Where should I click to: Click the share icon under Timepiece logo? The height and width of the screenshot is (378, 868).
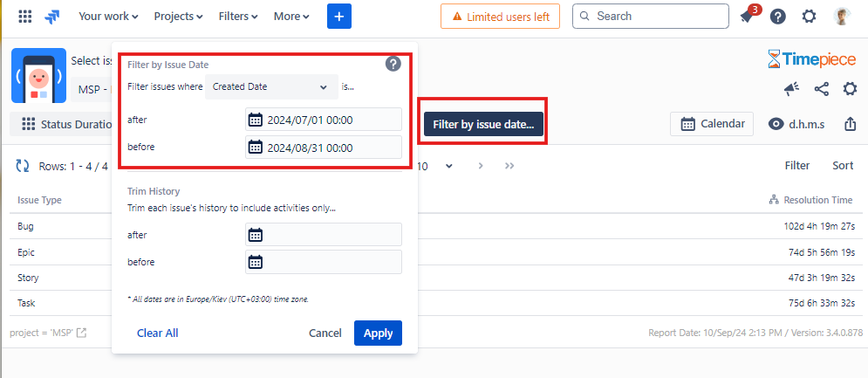pyautogui.click(x=822, y=89)
